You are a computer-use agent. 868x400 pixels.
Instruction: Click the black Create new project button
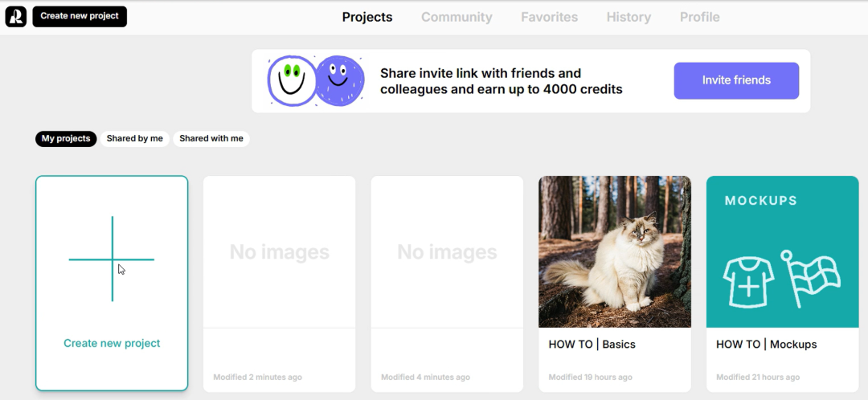click(80, 17)
